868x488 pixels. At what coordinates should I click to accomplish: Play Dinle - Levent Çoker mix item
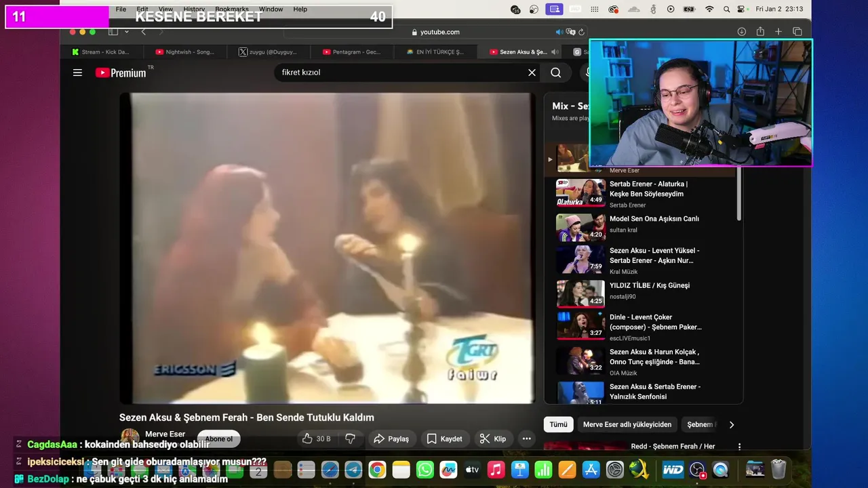click(642, 326)
